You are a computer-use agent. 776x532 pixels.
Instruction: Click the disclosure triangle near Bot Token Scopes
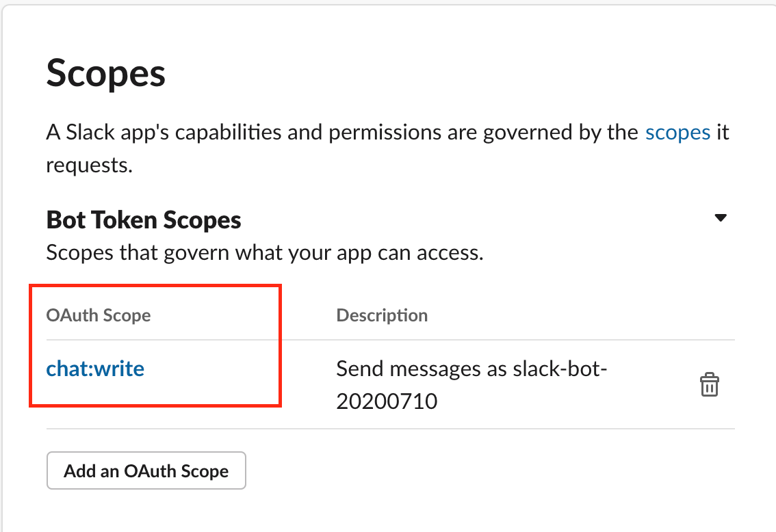point(722,217)
